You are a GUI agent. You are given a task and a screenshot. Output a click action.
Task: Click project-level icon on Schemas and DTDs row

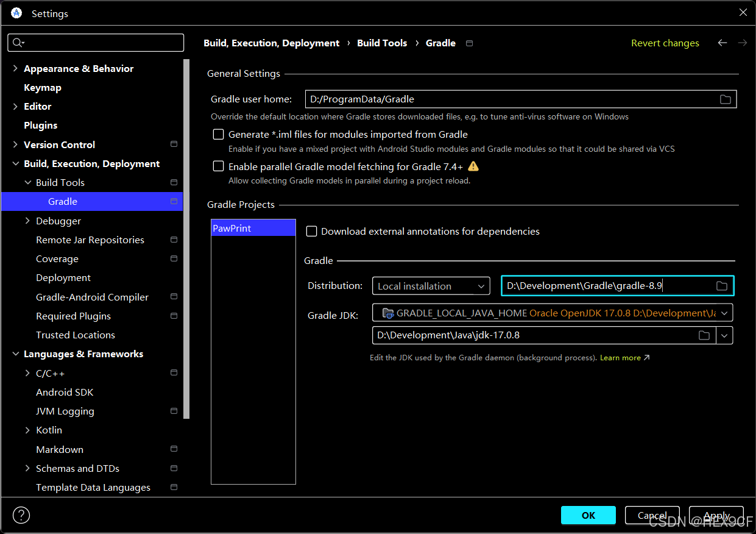pyautogui.click(x=174, y=468)
